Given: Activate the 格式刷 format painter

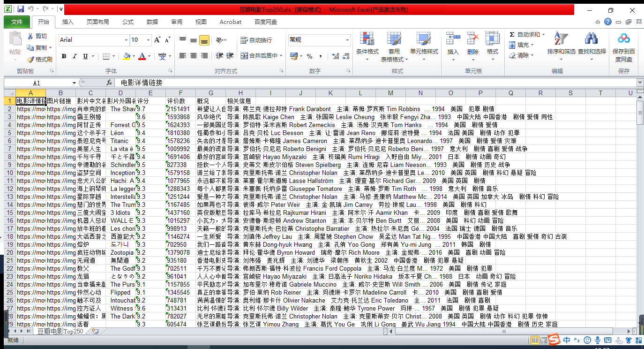Looking at the screenshot, I should point(39,60).
